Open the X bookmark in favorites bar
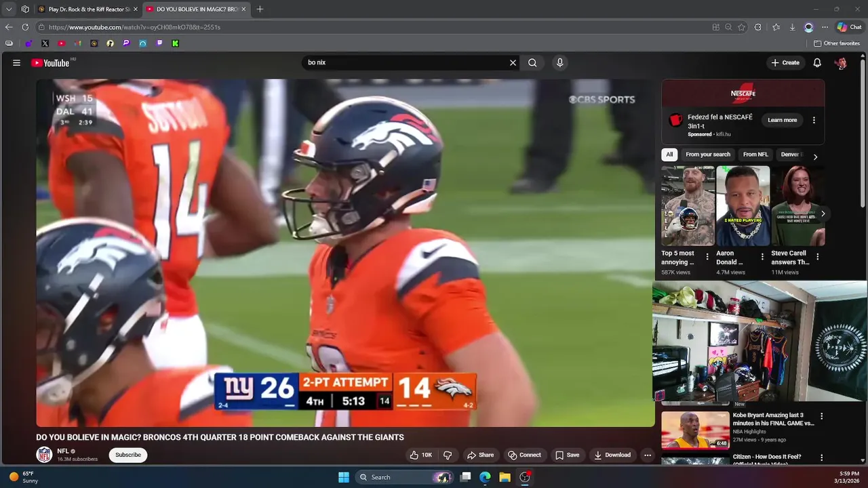Image resolution: width=868 pixels, height=488 pixels. click(x=45, y=43)
